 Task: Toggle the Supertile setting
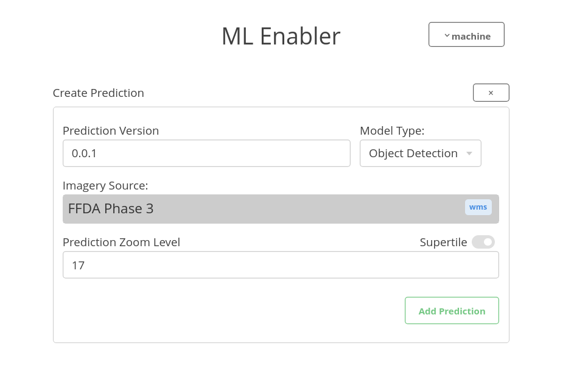483,242
